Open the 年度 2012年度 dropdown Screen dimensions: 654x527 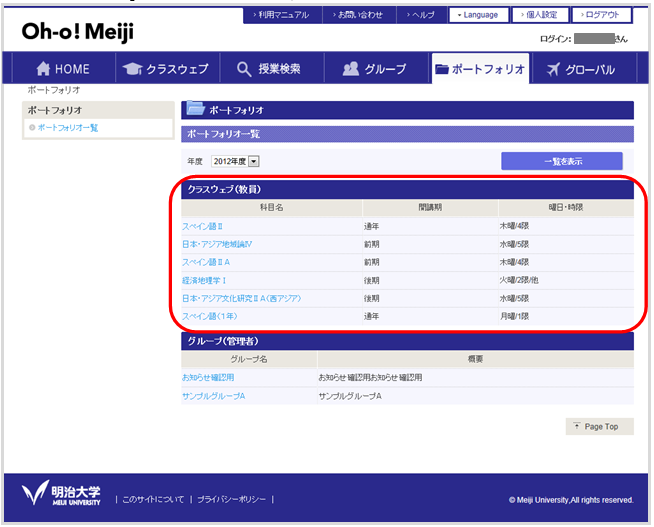(235, 161)
